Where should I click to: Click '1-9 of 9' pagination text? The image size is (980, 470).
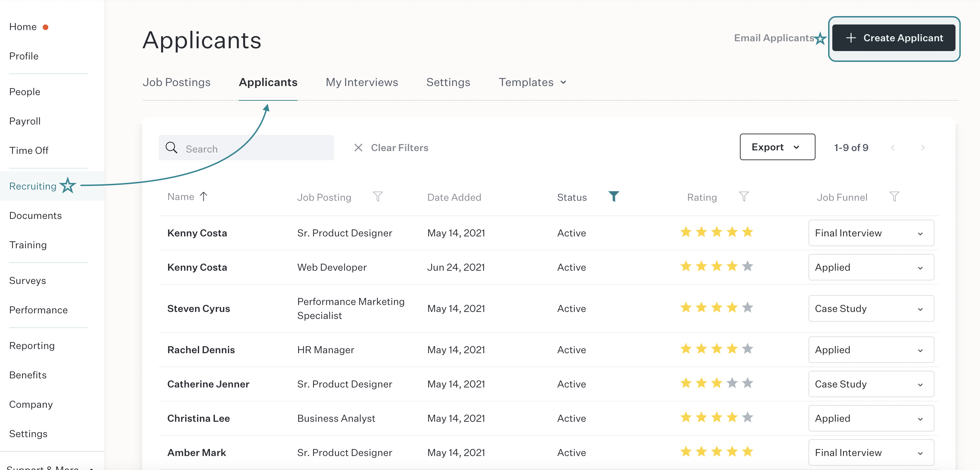click(851, 148)
